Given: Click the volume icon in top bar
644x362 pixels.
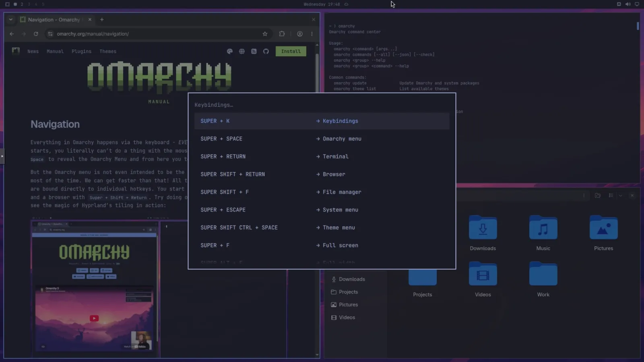Looking at the screenshot, I should [x=628, y=4].
